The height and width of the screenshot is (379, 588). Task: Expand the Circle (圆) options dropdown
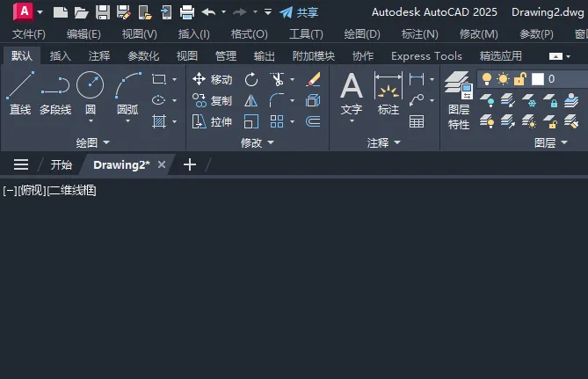91,121
